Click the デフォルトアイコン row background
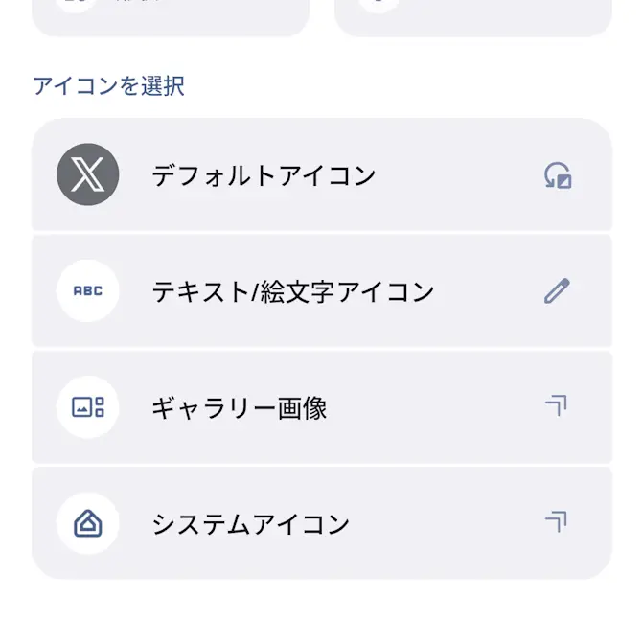This screenshot has width=644, height=644. pos(322,174)
